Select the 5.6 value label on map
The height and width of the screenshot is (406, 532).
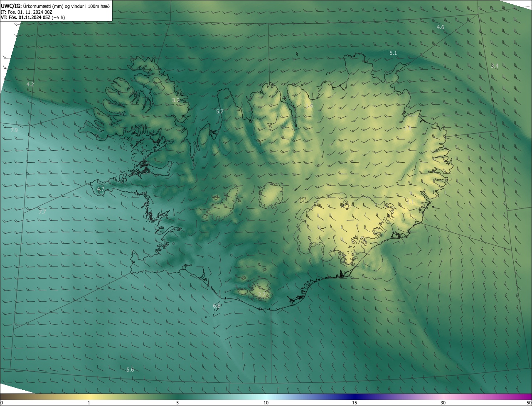[130, 369]
